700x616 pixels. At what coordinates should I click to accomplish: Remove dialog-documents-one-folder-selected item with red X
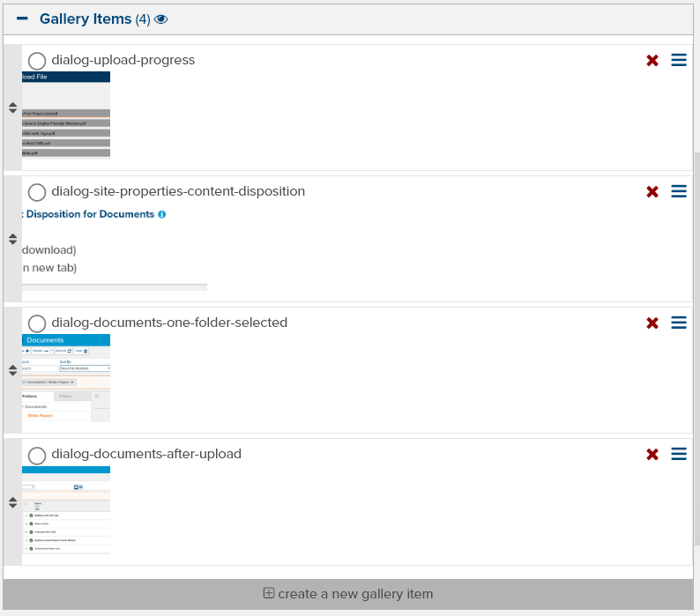pos(652,323)
